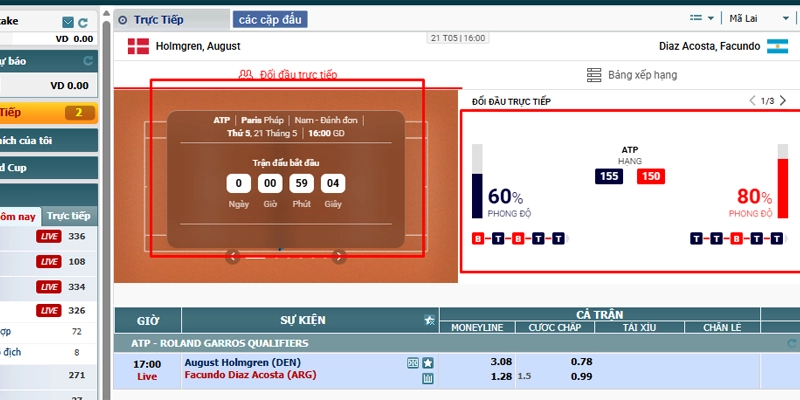Click the Facundo Diaz Acosta (ARG) name

250,375
